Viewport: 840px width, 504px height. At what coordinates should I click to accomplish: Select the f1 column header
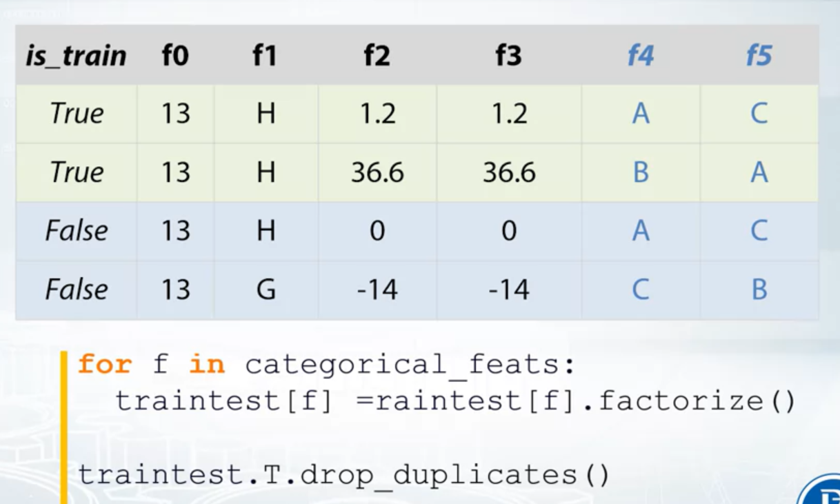pyautogui.click(x=265, y=56)
